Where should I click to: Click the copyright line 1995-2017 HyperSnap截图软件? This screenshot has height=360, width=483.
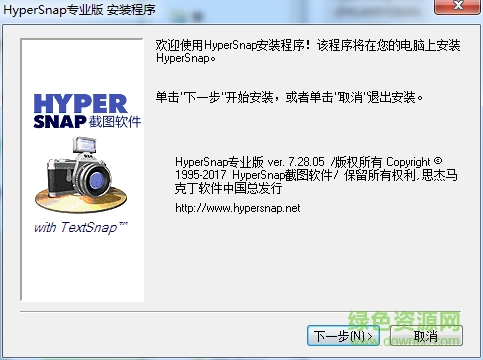click(254, 175)
